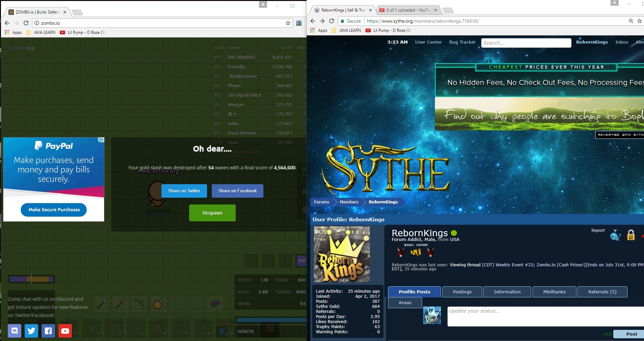Open the YouTube icon in the game
Viewport: 644px width, 341px height.
pyautogui.click(x=65, y=331)
